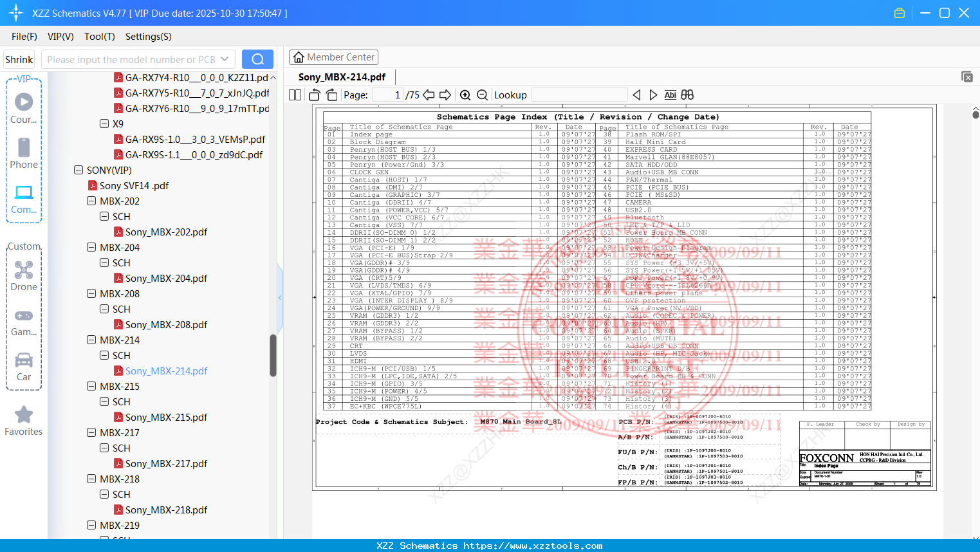Rotate the page clockwise

(x=331, y=95)
